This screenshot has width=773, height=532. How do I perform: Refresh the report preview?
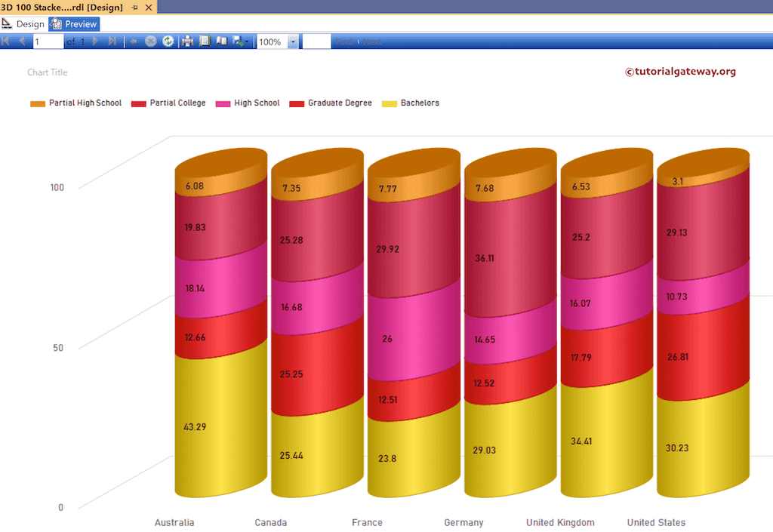168,41
